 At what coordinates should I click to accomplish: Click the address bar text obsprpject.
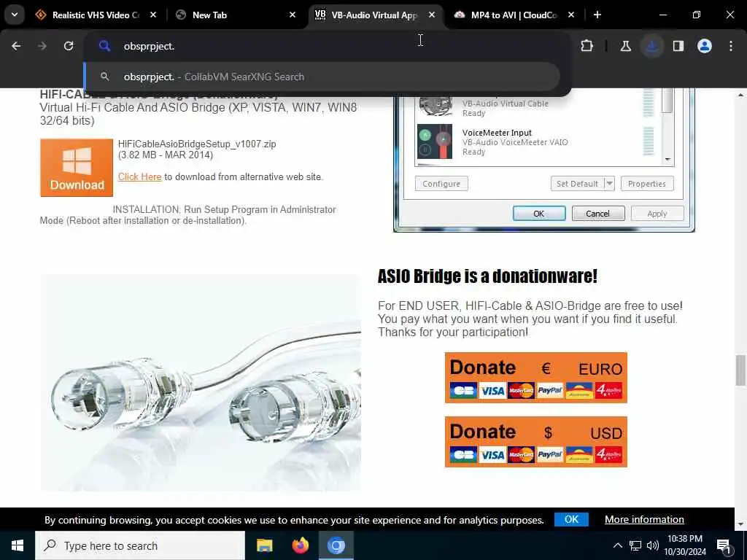(x=149, y=46)
